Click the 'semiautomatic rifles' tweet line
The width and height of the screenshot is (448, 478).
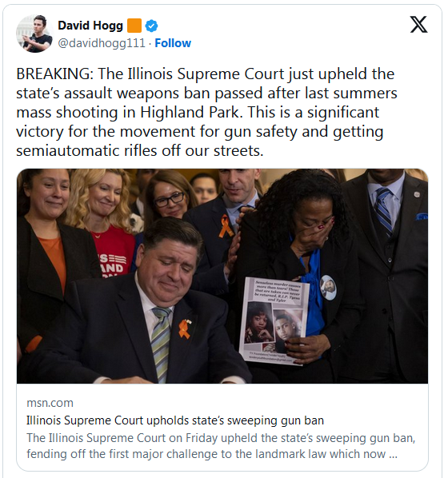pyautogui.click(x=139, y=150)
